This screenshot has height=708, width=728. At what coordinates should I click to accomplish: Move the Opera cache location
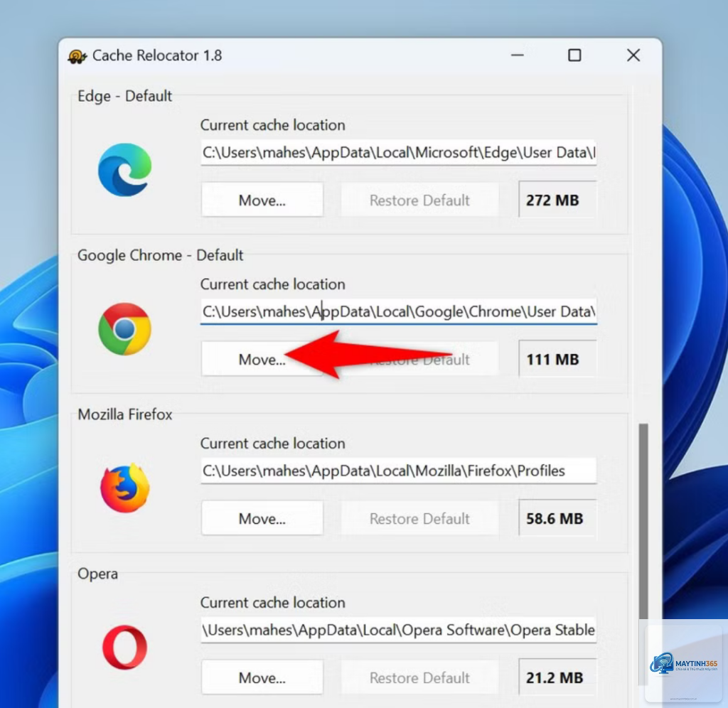click(x=262, y=677)
